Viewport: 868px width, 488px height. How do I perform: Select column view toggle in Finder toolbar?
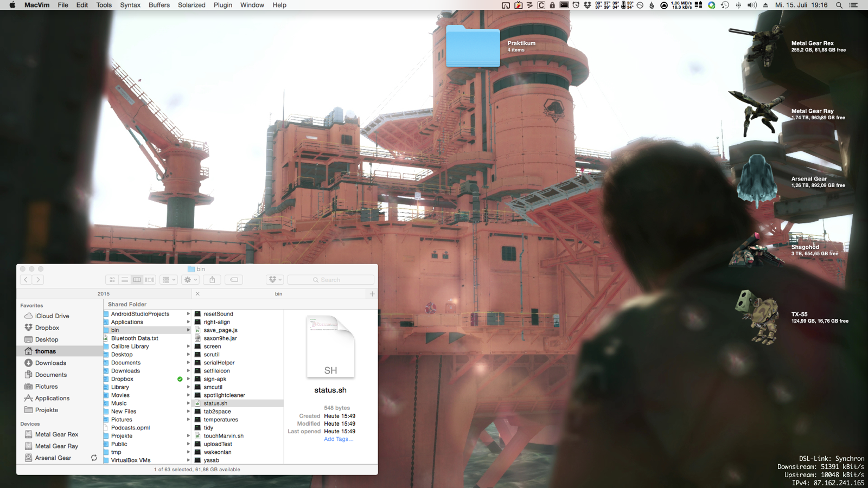(x=137, y=280)
